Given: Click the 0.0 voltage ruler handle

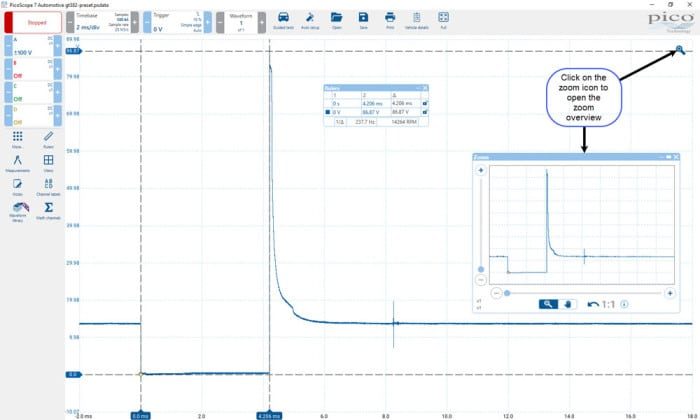Looking at the screenshot, I should click(74, 374).
